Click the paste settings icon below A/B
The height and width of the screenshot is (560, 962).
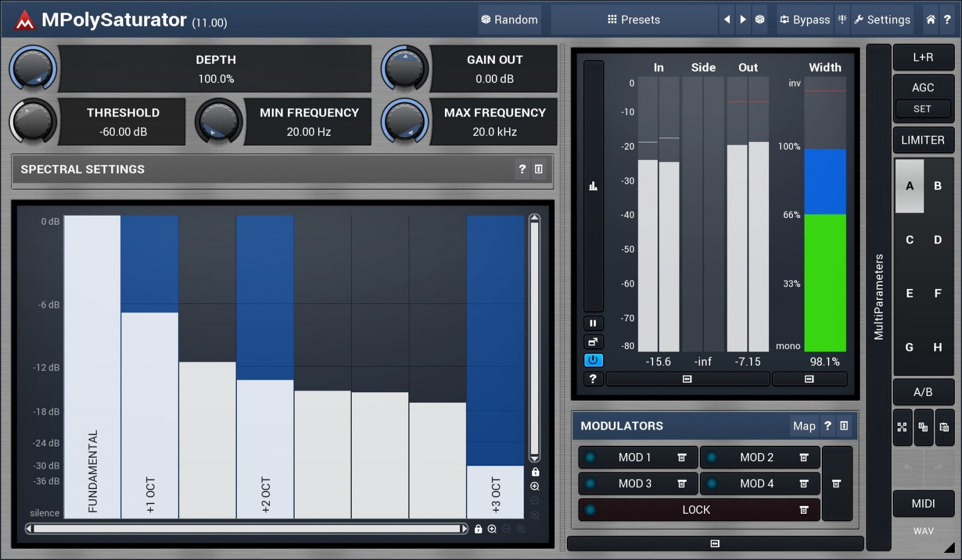[x=945, y=427]
